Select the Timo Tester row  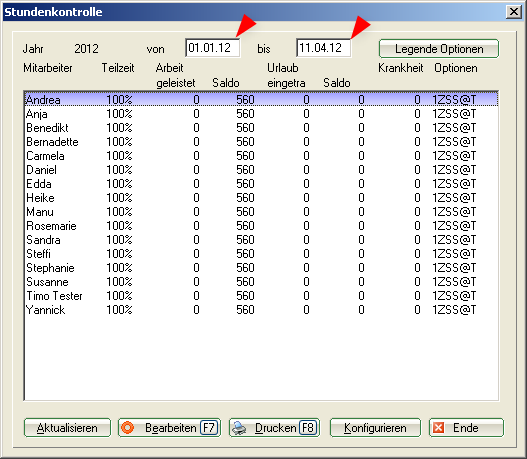coord(261,296)
